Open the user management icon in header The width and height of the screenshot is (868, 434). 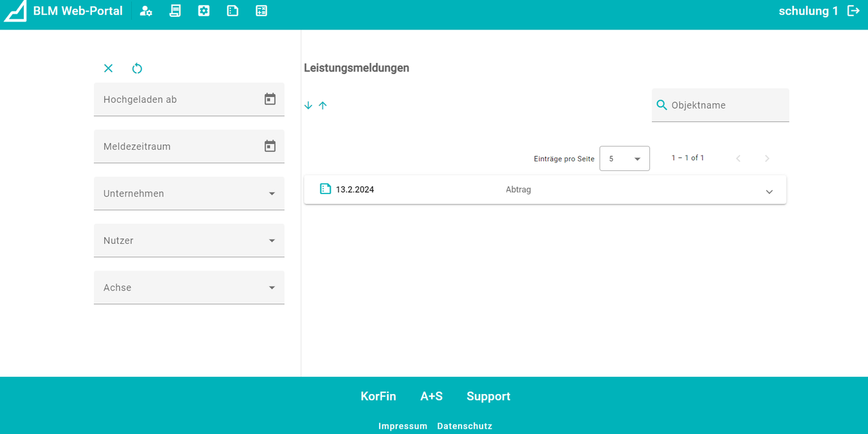[x=146, y=11]
